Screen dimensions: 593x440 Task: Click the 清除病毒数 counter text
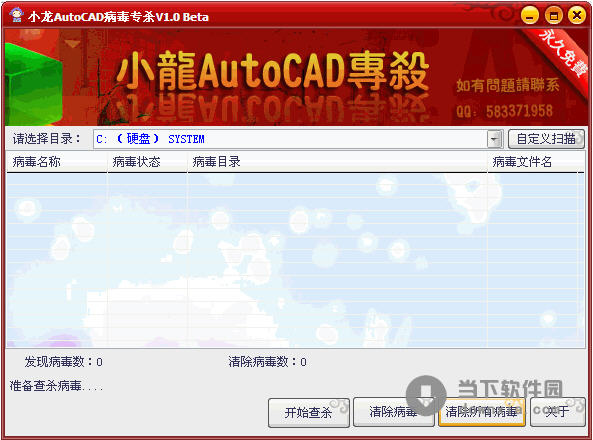pyautogui.click(x=267, y=362)
